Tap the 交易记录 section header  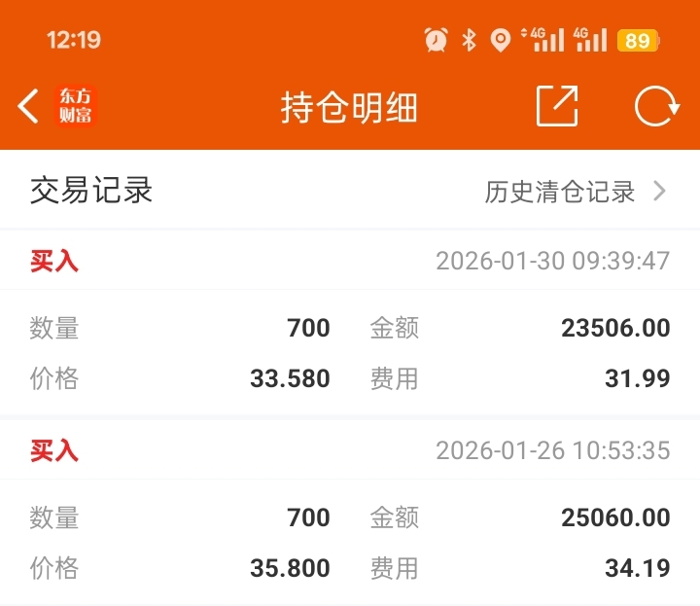(91, 191)
